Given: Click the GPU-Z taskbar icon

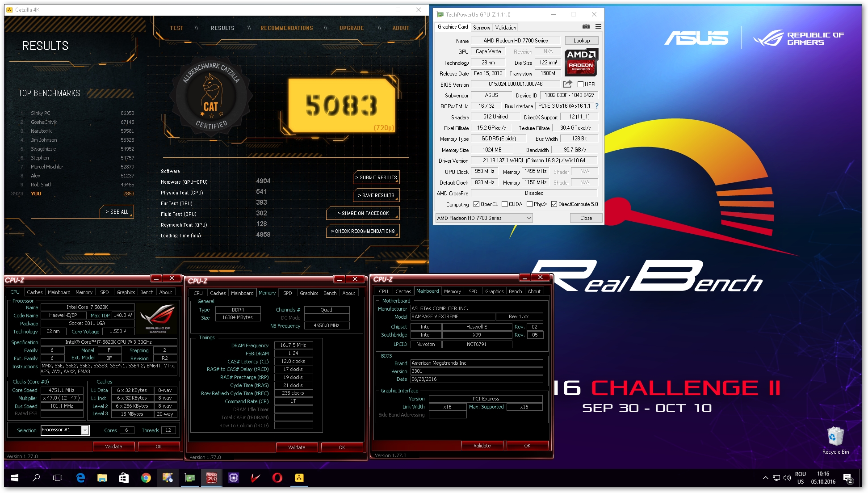Looking at the screenshot, I should coord(190,478).
